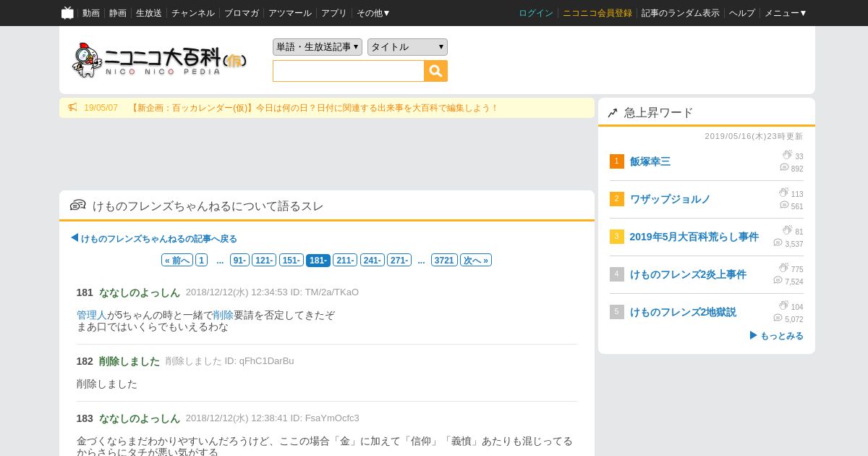Open the Nico Nico Pedia logo

[x=159, y=60]
